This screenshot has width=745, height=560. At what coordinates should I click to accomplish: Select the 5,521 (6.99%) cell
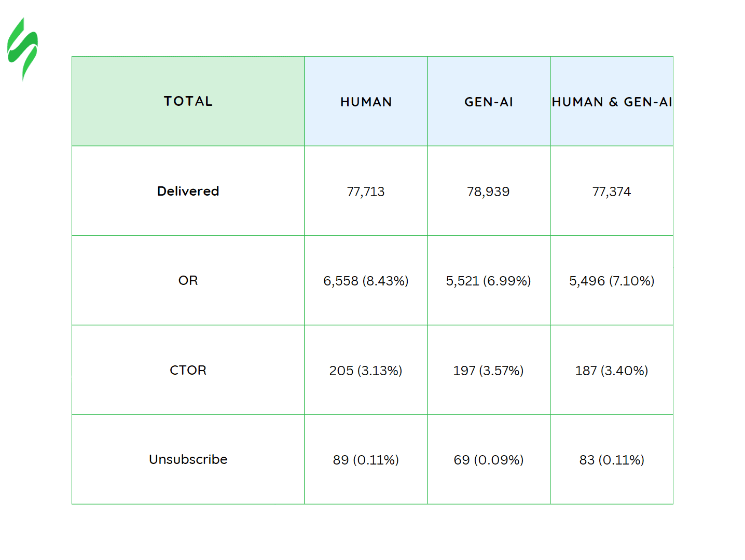(x=488, y=281)
